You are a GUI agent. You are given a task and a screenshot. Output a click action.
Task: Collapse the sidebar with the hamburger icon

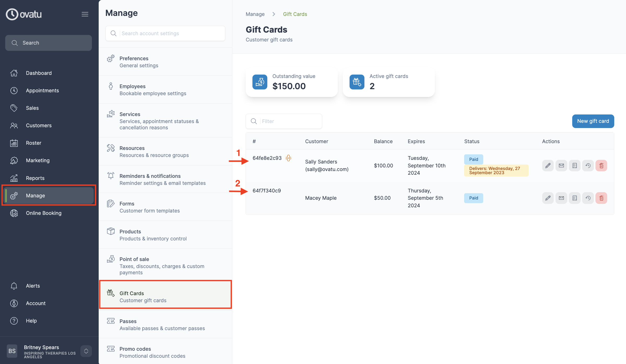85,14
